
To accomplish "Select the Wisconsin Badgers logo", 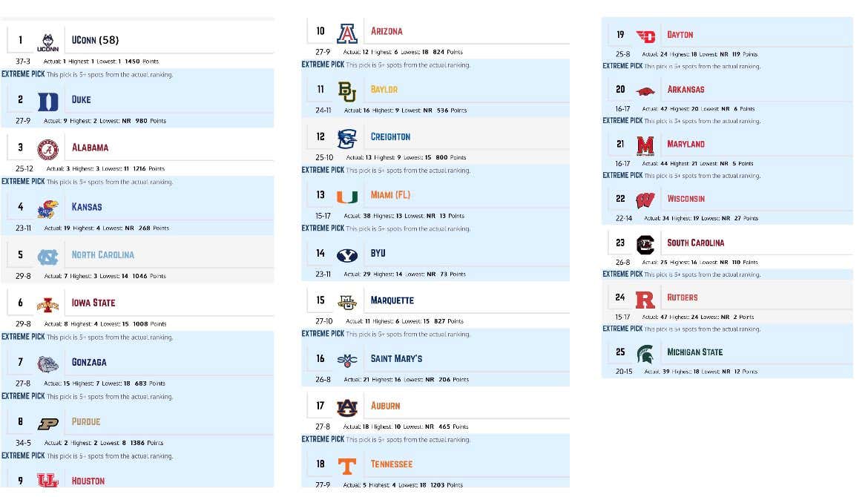I will [647, 198].
